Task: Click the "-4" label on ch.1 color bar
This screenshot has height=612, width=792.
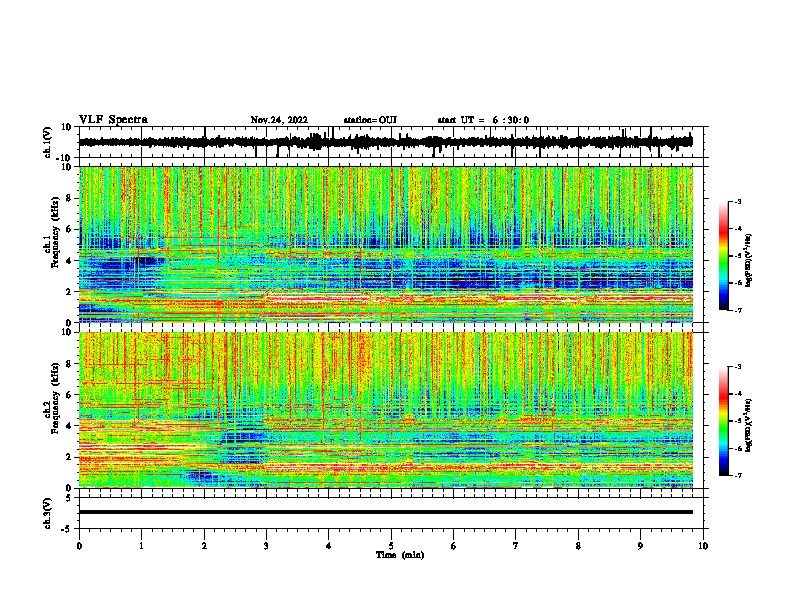Action: tap(737, 229)
